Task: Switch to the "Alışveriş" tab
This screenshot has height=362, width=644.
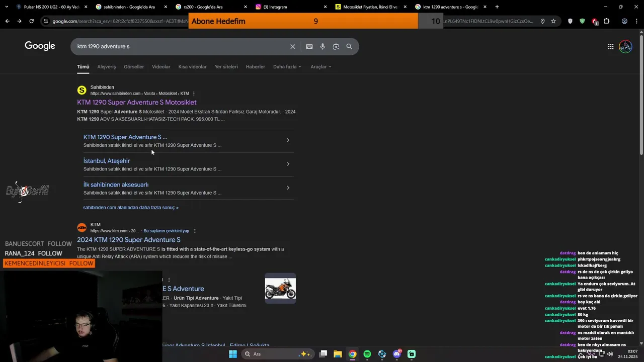Action: [107, 67]
